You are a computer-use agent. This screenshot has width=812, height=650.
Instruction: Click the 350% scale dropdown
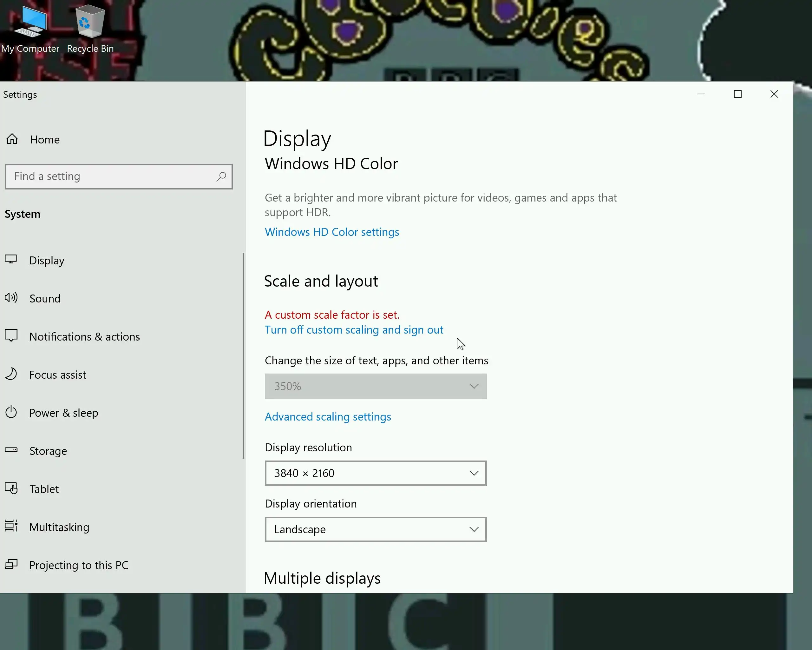[375, 386]
